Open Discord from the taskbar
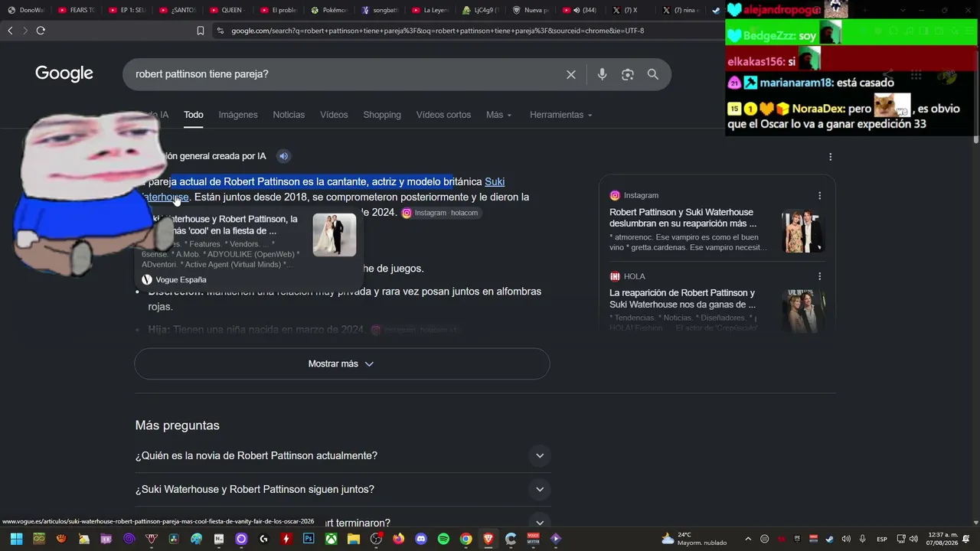Viewport: 980px width, 551px height. click(420, 539)
